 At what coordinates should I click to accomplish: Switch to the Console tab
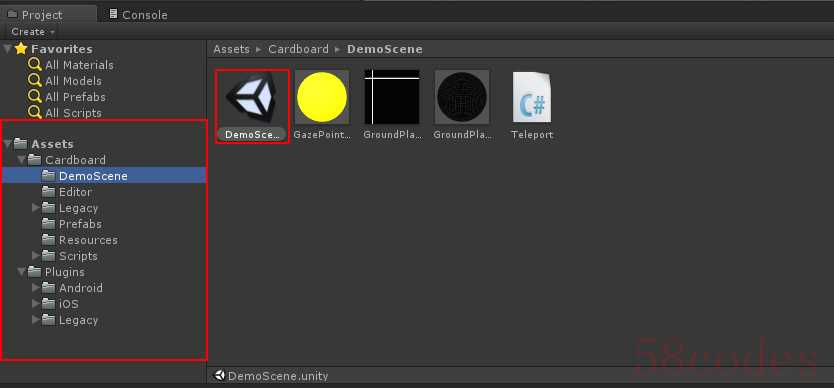coord(138,14)
